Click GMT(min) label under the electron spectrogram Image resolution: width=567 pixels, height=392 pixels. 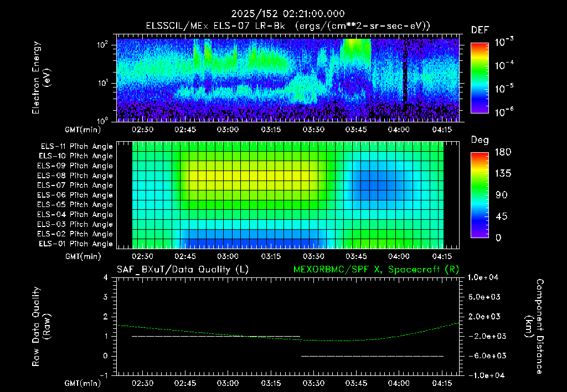coord(83,130)
